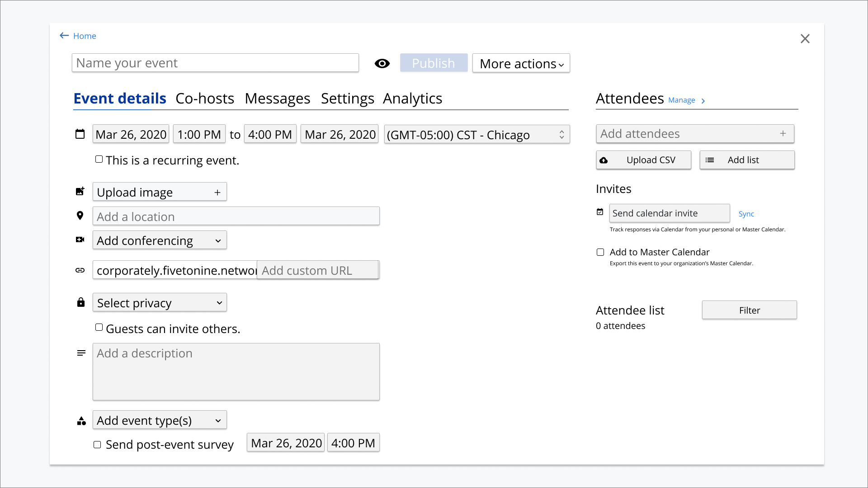Switch to the Co-hosts tab
Screen dimensions: 868x488
tap(205, 99)
